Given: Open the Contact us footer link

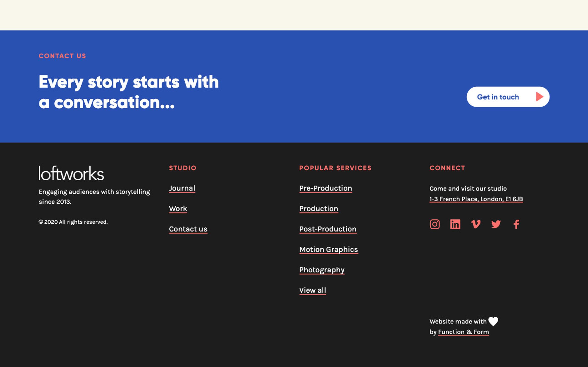Looking at the screenshot, I should (x=188, y=229).
